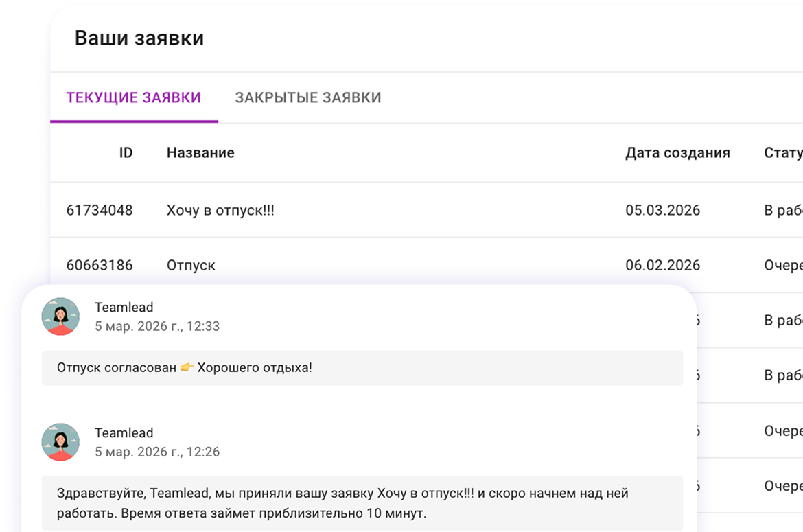
Task: Switch to the Текущие заявки tab
Action: (x=134, y=97)
